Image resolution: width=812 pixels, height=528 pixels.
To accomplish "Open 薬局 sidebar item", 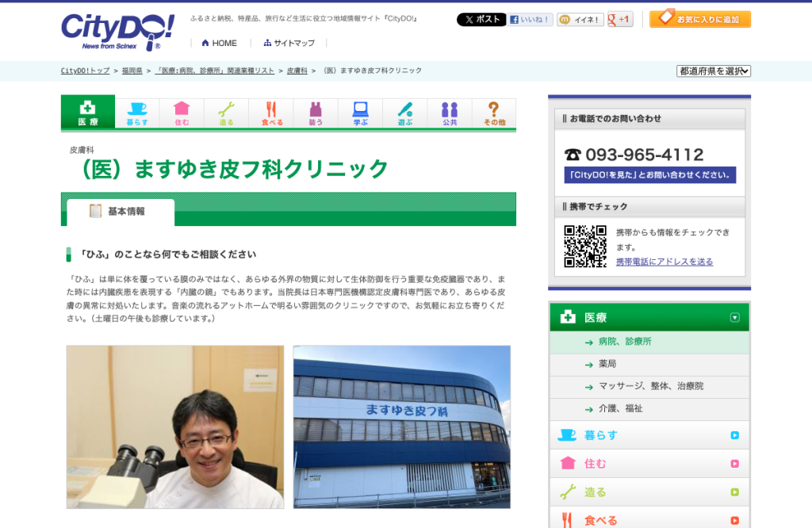I will click(x=649, y=364).
